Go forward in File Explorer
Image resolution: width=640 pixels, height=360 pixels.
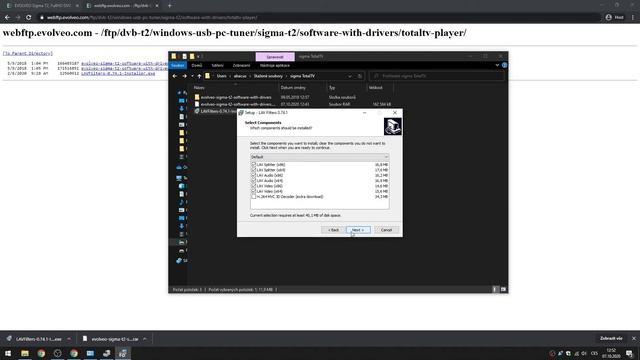tap(184, 76)
